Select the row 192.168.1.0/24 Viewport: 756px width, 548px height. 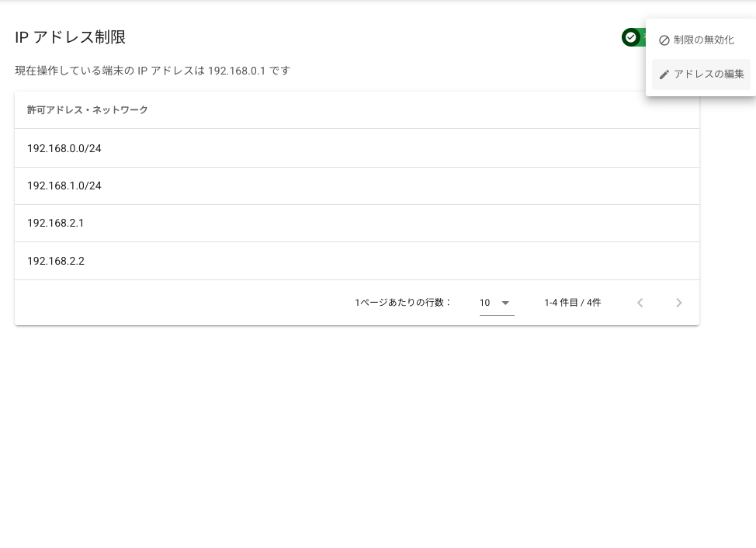point(357,186)
